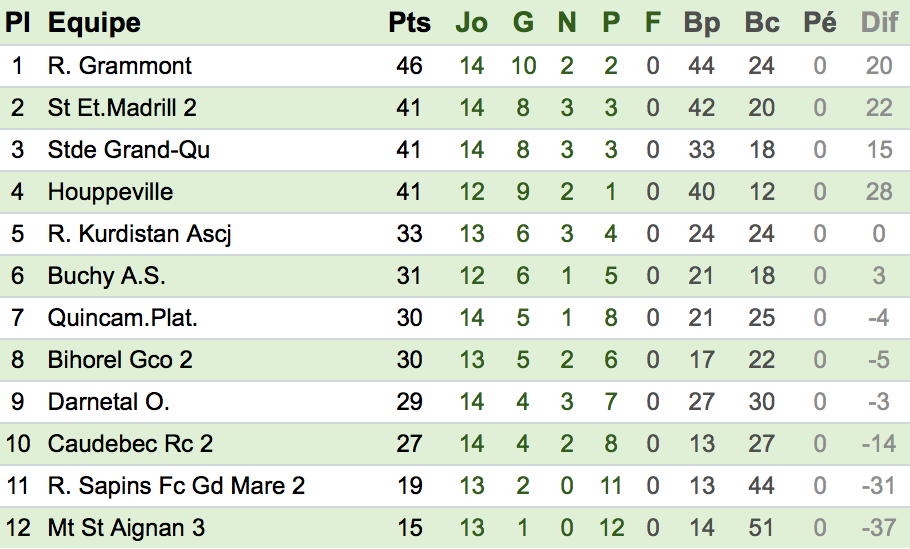Select the Bp column header

pyautogui.click(x=702, y=24)
